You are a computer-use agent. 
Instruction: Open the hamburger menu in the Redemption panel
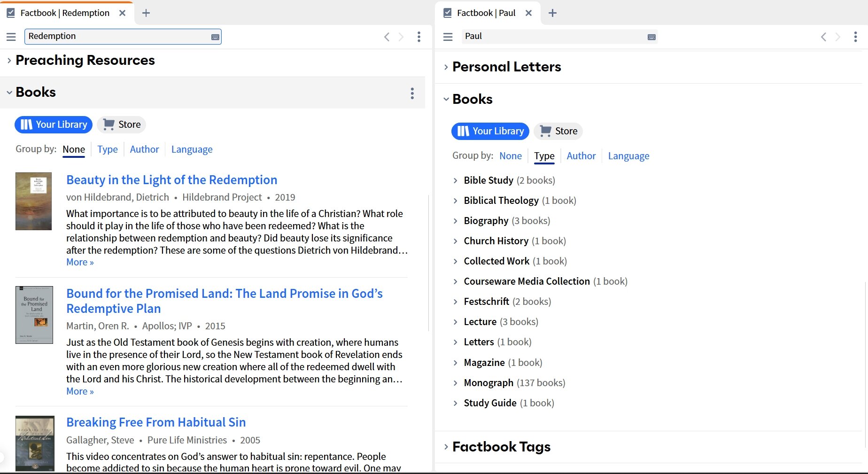(x=11, y=36)
